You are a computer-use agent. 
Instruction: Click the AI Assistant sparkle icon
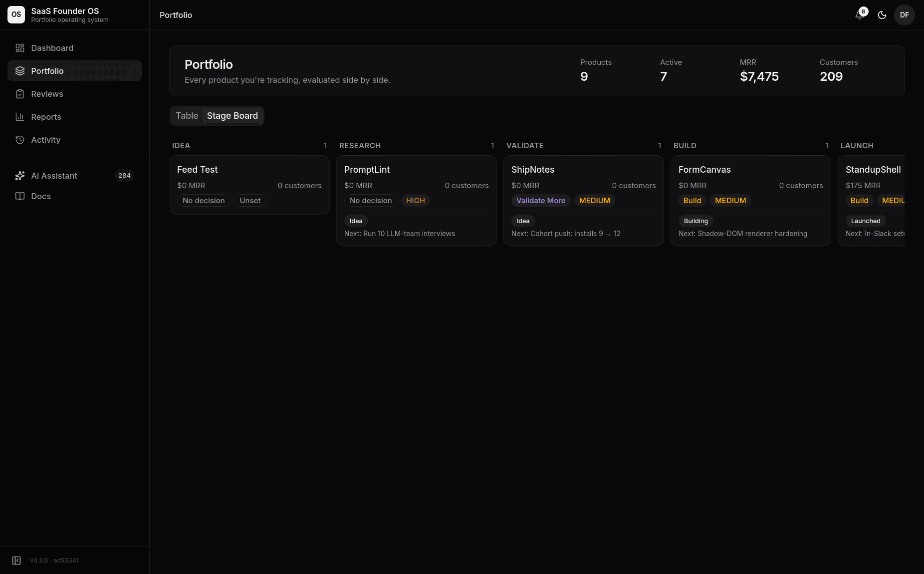click(20, 176)
